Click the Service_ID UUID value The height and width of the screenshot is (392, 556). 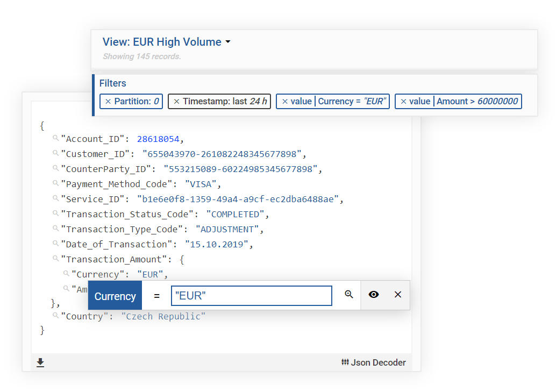click(238, 199)
